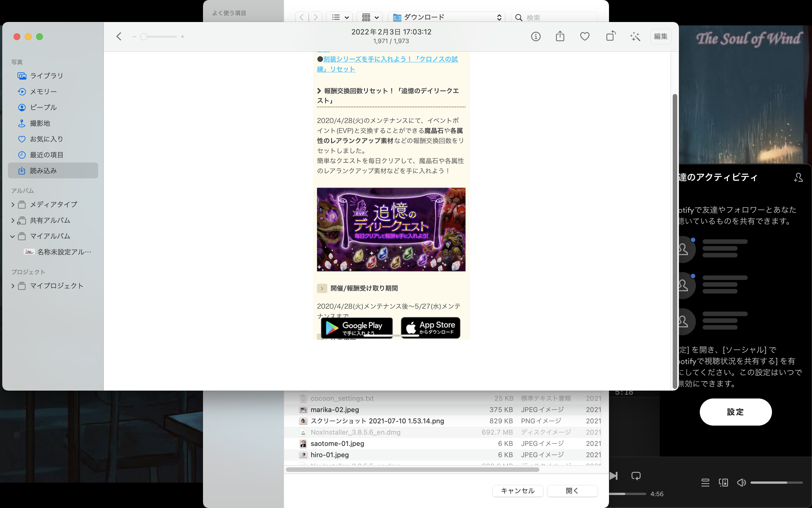Open the 名称未設定アル… album
This screenshot has width=812, height=508.
tap(58, 252)
